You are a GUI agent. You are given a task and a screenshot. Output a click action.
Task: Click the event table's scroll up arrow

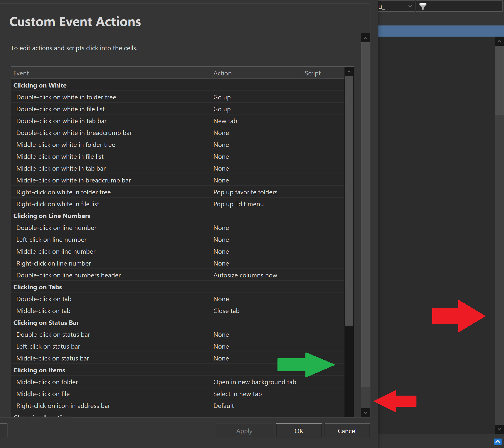[x=349, y=72]
